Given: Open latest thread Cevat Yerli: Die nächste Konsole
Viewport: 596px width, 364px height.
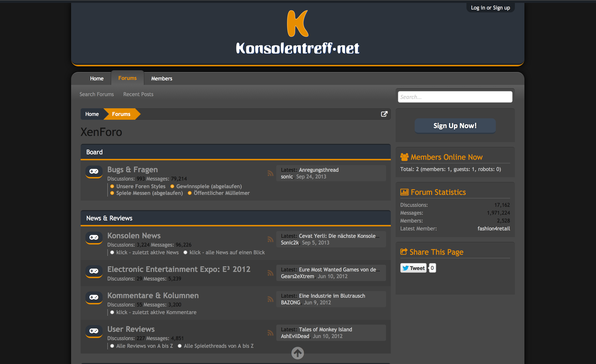Looking at the screenshot, I should (339, 236).
